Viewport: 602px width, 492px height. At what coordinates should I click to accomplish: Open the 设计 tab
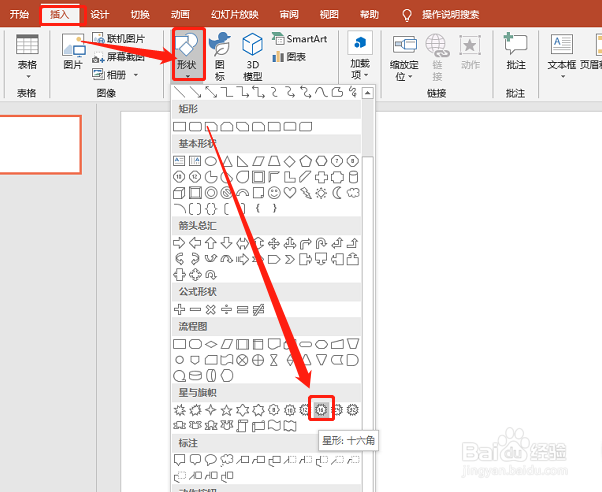[x=100, y=15]
